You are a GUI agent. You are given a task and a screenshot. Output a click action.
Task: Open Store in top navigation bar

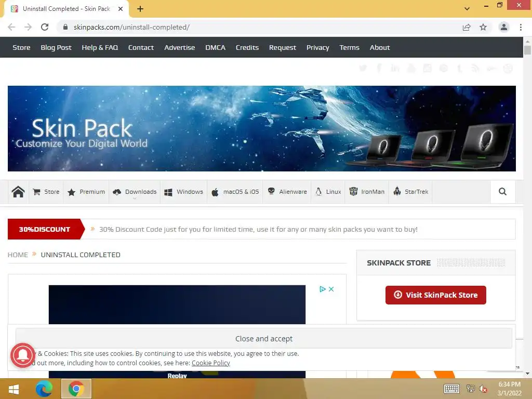tap(21, 47)
